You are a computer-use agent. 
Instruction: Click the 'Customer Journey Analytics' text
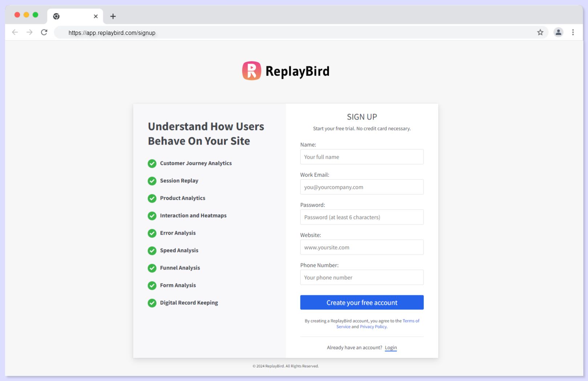196,163
